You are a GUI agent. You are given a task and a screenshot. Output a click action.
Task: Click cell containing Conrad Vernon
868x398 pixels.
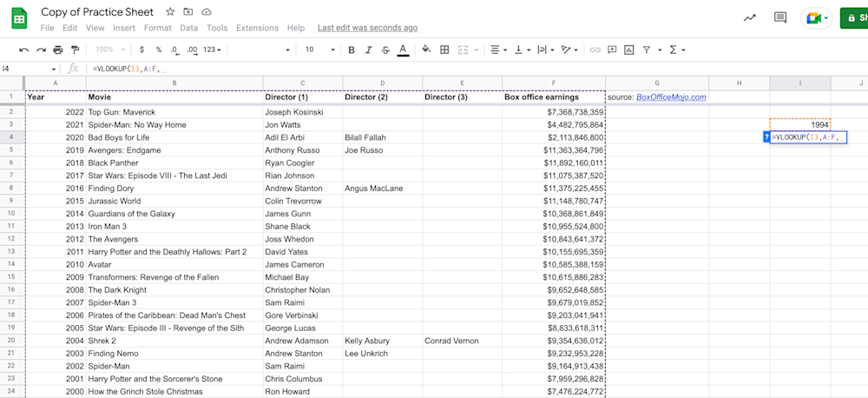pyautogui.click(x=463, y=341)
